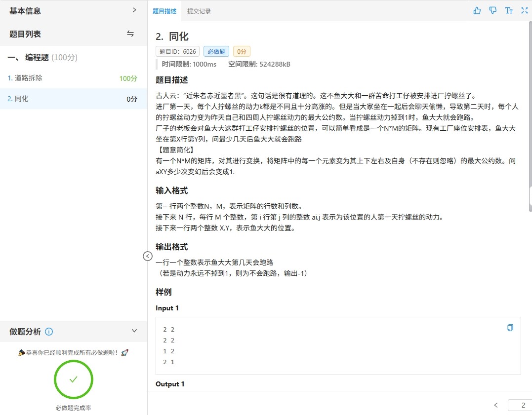The width and height of the screenshot is (532, 415).
Task: Click the thumbs-down dislike icon
Action: tap(492, 10)
